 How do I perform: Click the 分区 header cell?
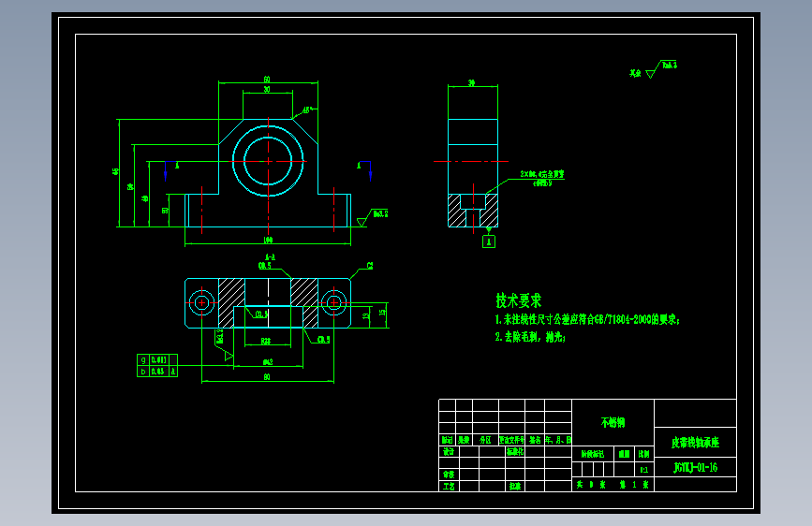tap(485, 440)
